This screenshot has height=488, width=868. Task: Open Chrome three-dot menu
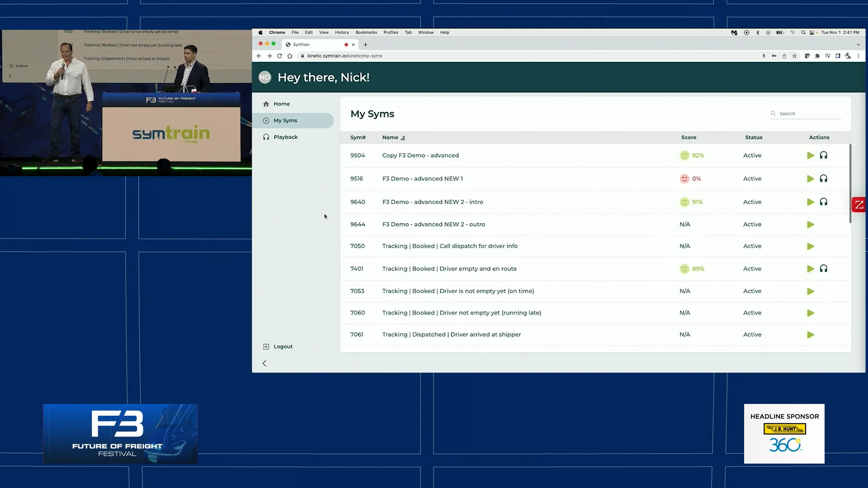(859, 56)
